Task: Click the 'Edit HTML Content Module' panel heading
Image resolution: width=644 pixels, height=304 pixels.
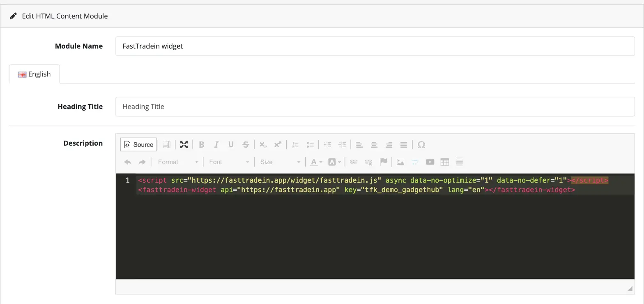Action: (65, 16)
